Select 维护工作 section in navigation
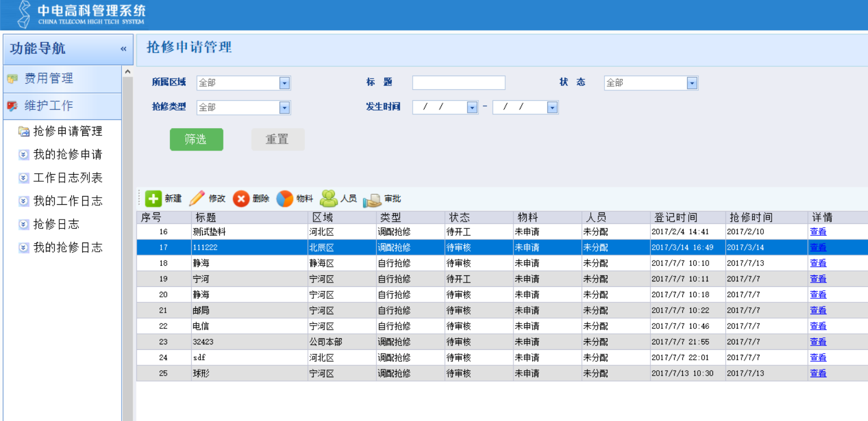 [49, 106]
